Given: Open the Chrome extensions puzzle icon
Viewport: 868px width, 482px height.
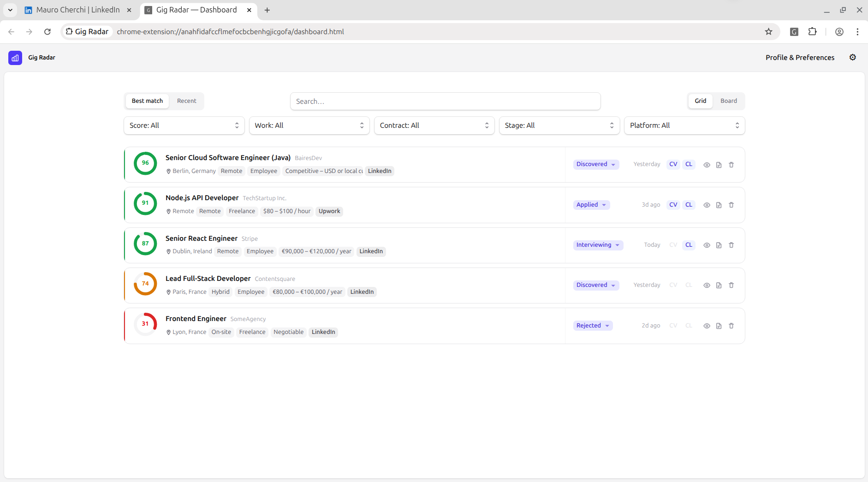Looking at the screenshot, I should point(812,31).
